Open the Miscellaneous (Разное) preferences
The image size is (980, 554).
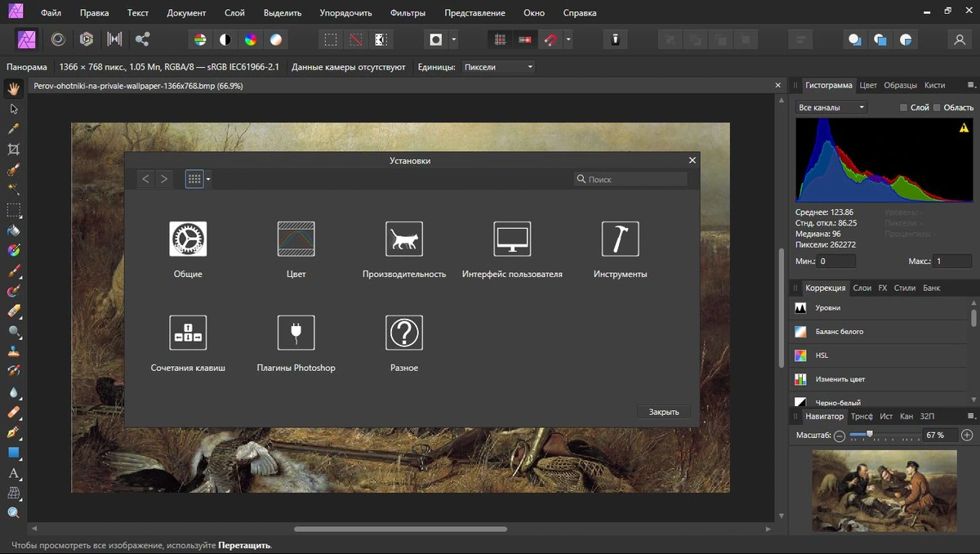click(x=404, y=343)
